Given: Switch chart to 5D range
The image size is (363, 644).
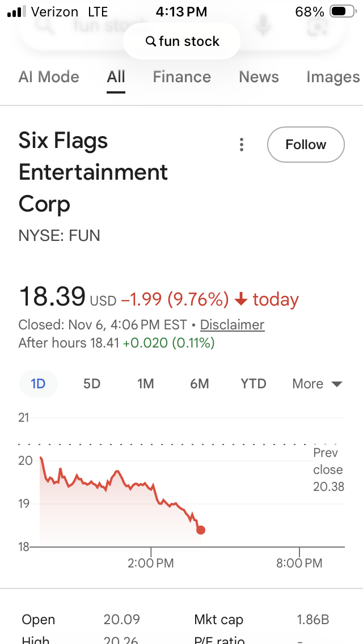Looking at the screenshot, I should click(92, 384).
